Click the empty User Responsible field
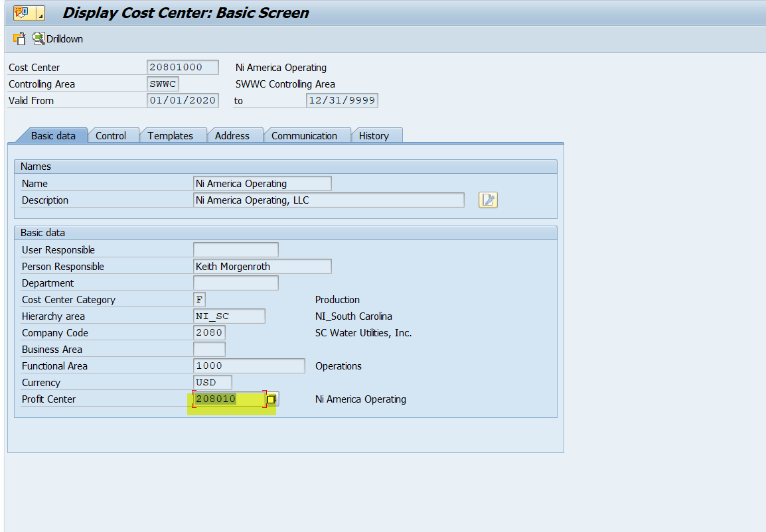 (236, 250)
